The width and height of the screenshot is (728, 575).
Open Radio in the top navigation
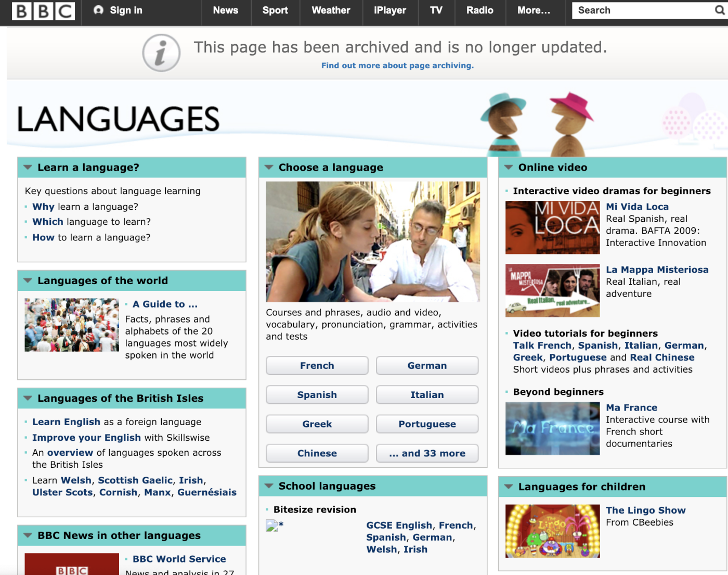tap(480, 10)
